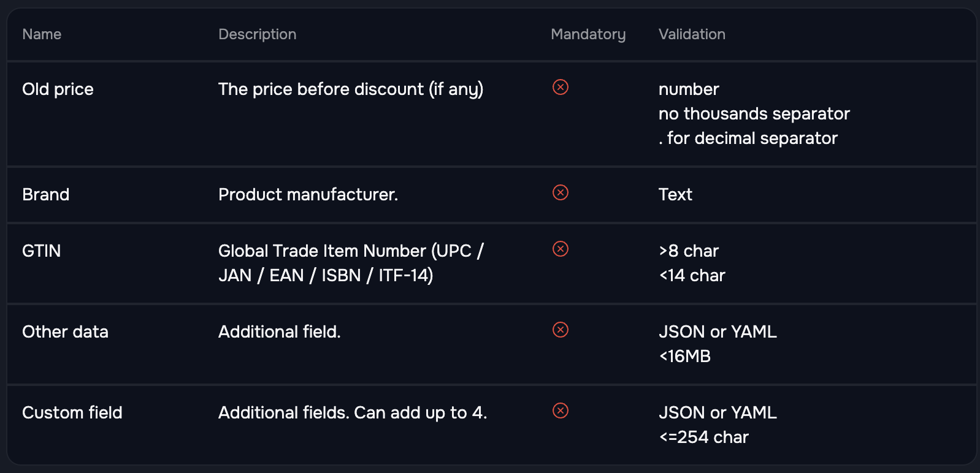Click the "Product manufacturer." description
980x473 pixels.
pyautogui.click(x=308, y=195)
